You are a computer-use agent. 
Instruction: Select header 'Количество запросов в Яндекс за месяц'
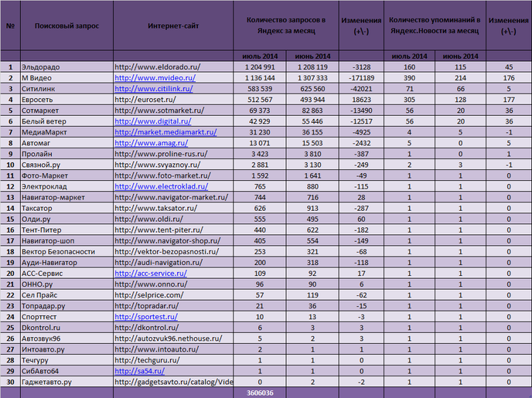[x=286, y=26]
